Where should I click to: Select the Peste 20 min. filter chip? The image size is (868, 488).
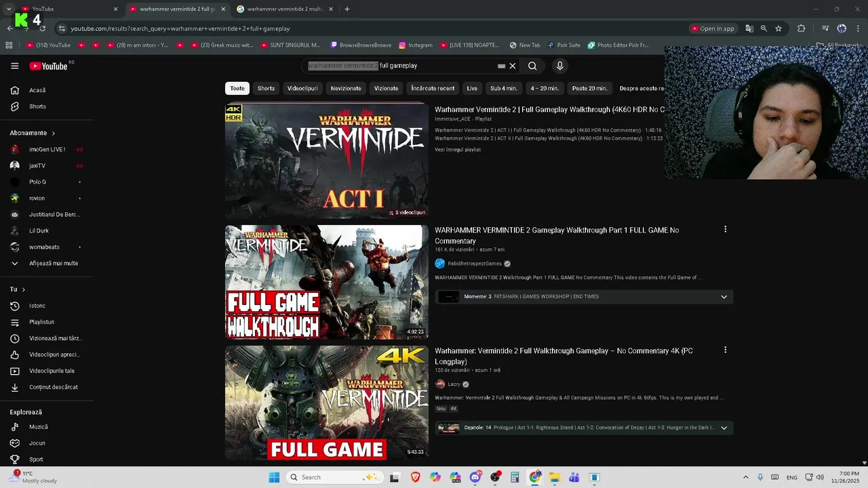click(x=589, y=88)
